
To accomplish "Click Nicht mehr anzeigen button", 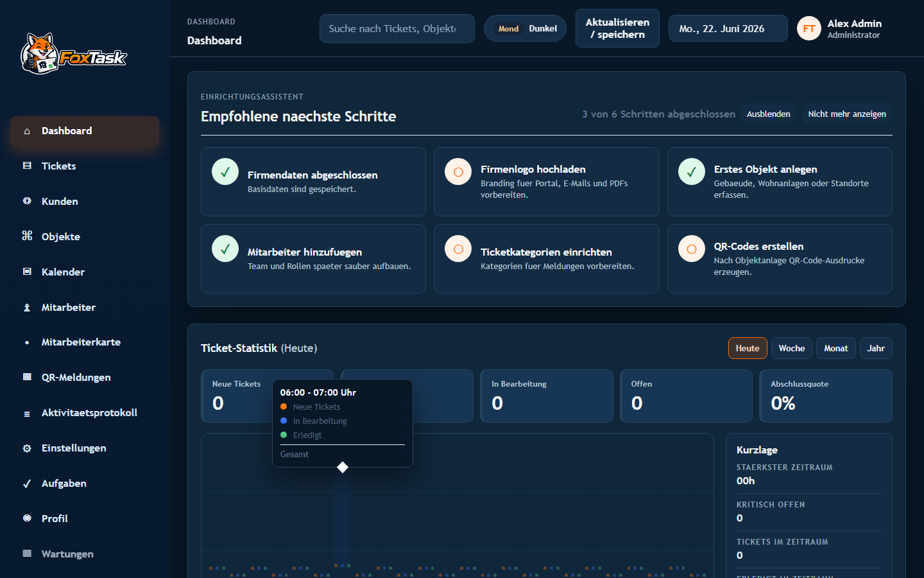I will 847,114.
